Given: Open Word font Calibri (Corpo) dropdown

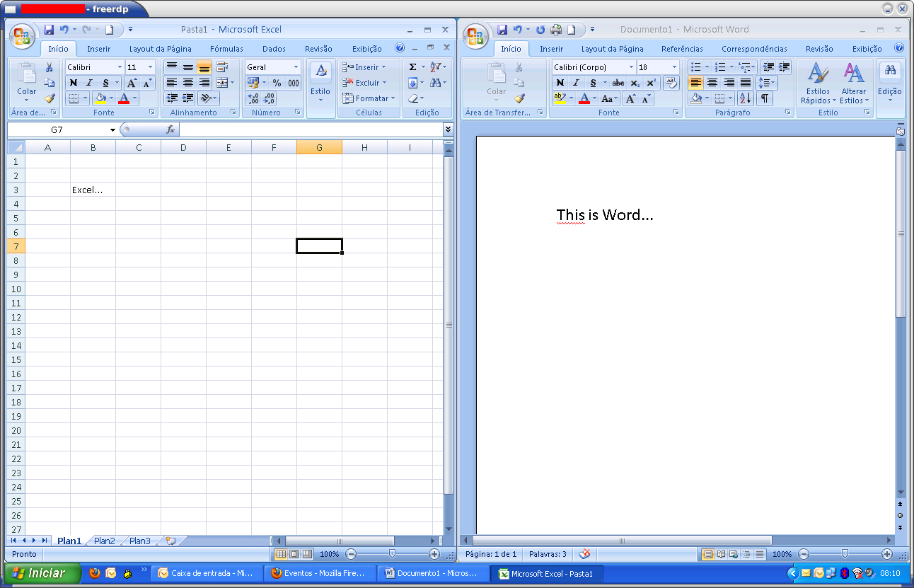Looking at the screenshot, I should 631,67.
